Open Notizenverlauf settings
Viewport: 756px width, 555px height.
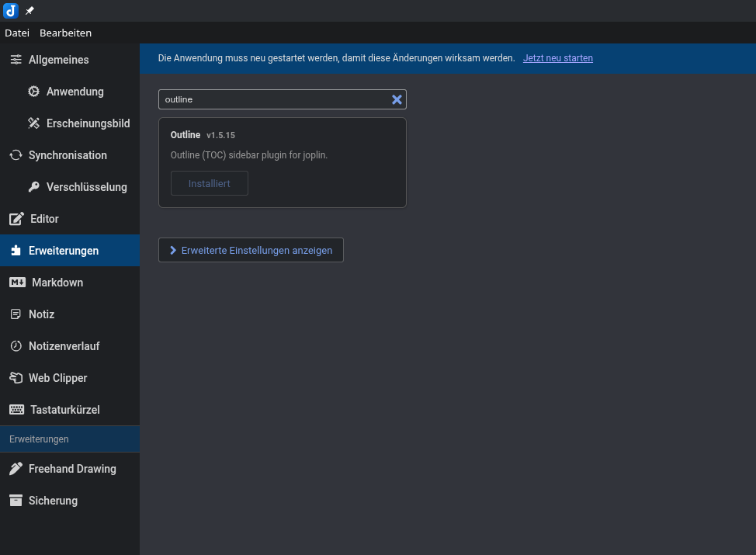tap(70, 345)
